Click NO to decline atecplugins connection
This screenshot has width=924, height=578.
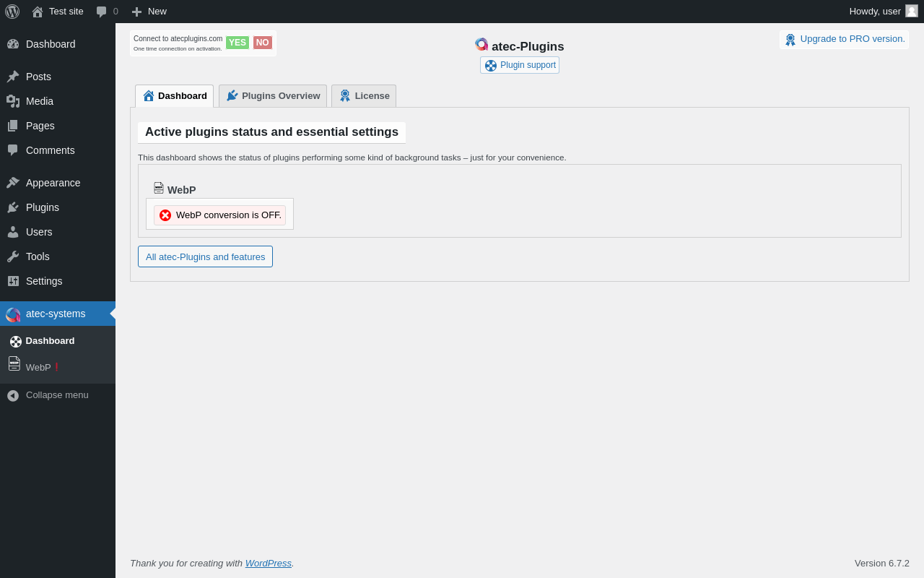(x=262, y=43)
